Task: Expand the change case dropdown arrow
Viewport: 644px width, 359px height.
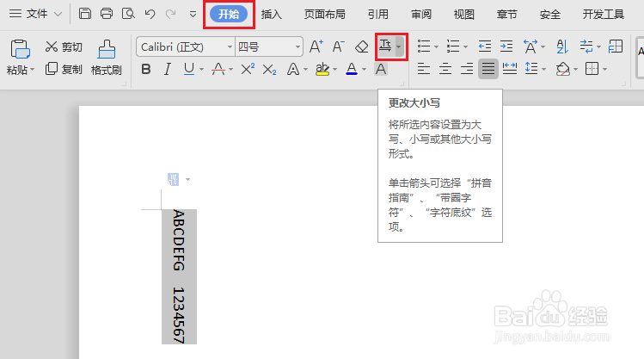Action: (x=398, y=46)
